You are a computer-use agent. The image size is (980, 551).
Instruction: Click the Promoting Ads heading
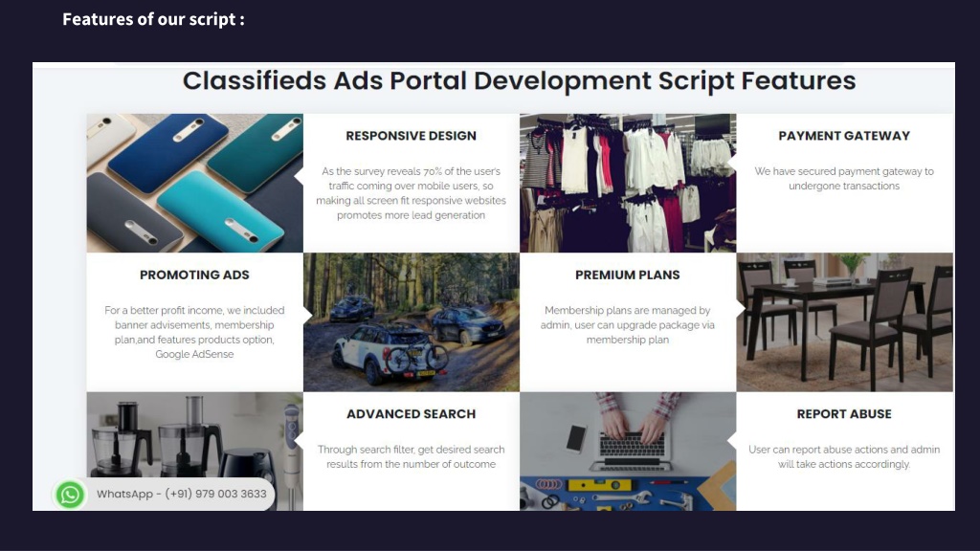pos(194,275)
